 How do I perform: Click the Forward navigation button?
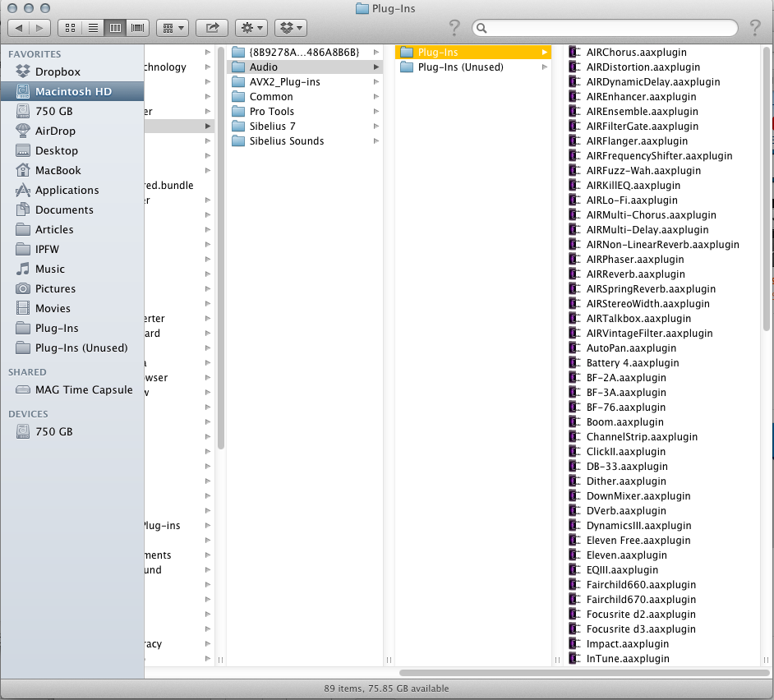(x=39, y=27)
